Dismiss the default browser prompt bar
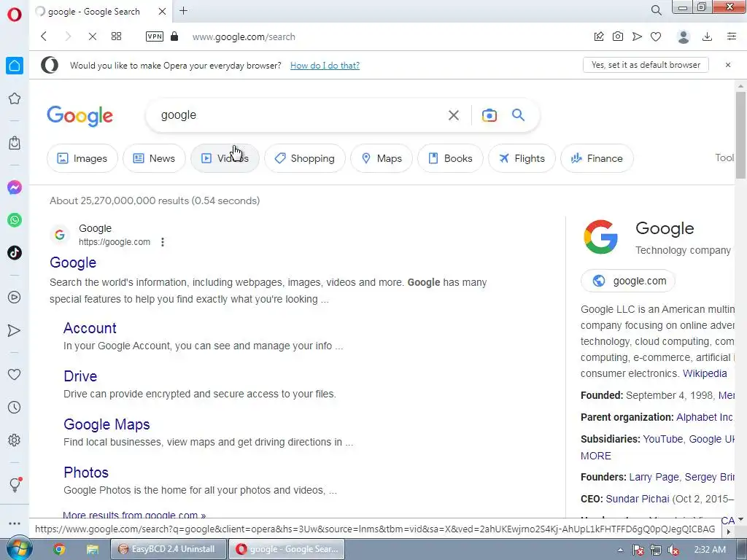 click(x=728, y=65)
